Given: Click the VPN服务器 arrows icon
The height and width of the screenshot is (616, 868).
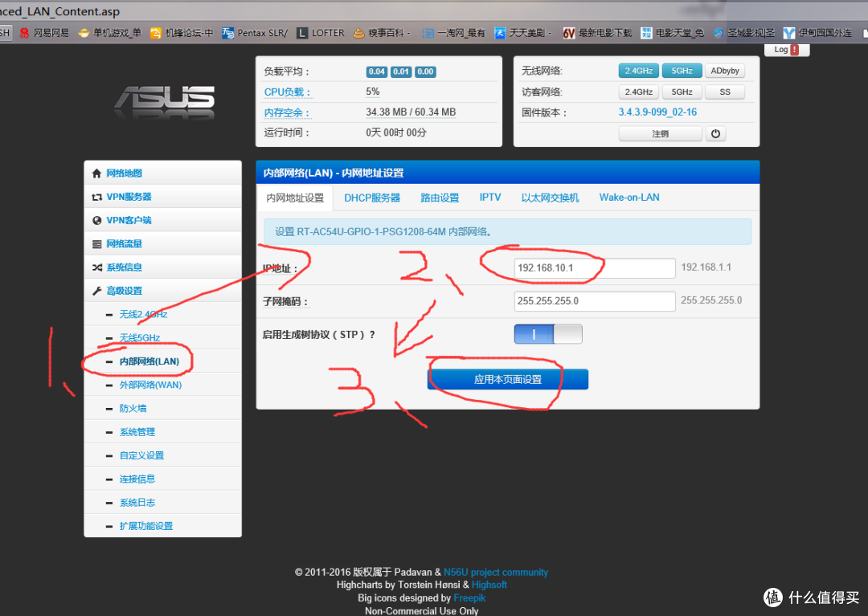Looking at the screenshot, I should pos(96,197).
